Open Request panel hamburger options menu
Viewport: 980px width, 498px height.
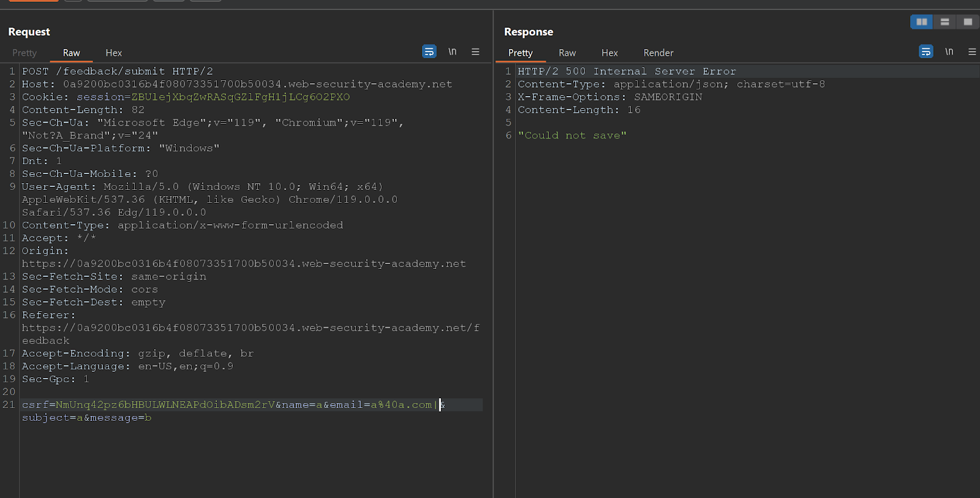[x=475, y=52]
